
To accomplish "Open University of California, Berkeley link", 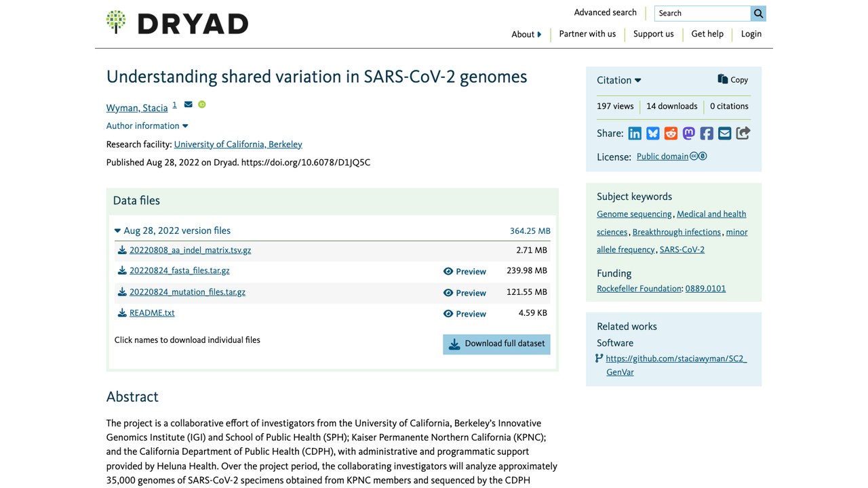I will pos(238,144).
